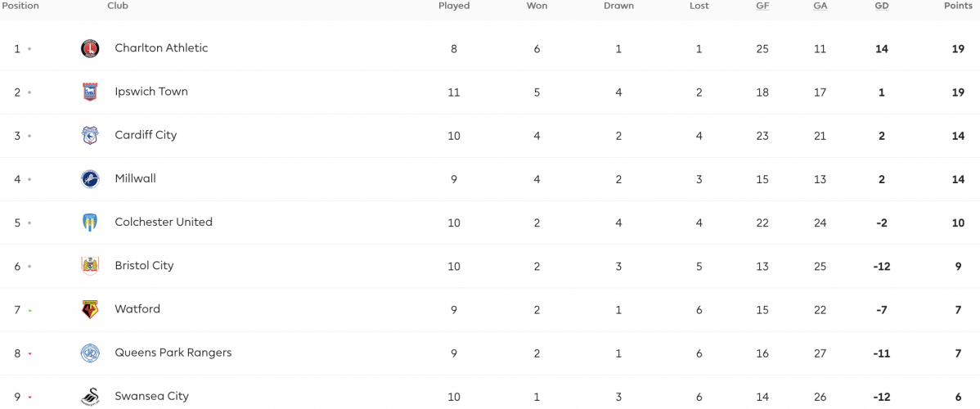Open the Queens Park Rangers link
The image size is (980, 409).
[x=173, y=353]
